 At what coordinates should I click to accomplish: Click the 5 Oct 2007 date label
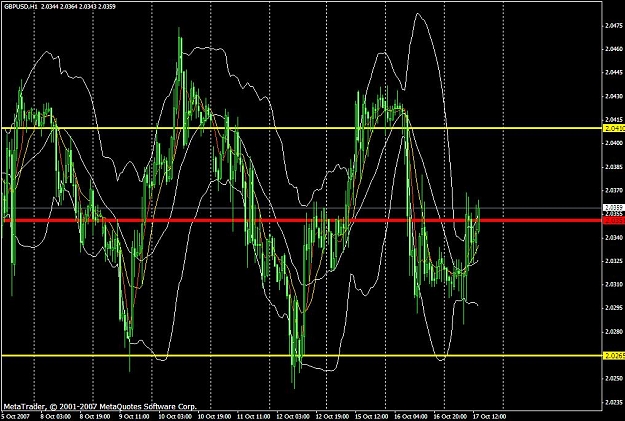[14, 417]
